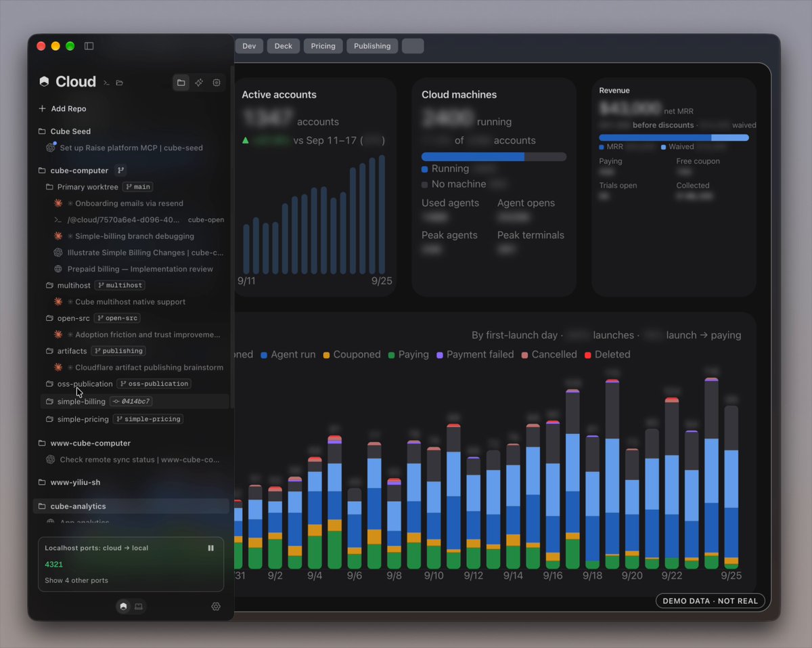This screenshot has height=648, width=812.
Task: Collapse the cube-computer repo folder
Action: pos(42,171)
